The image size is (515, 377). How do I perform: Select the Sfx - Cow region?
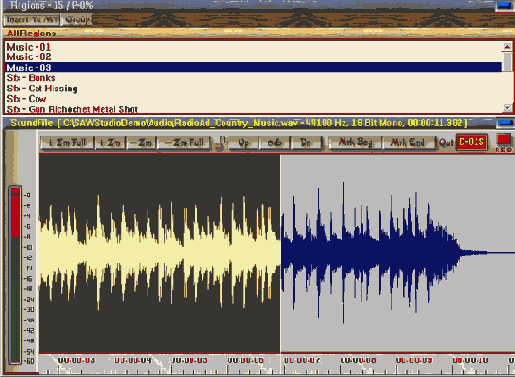(x=26, y=99)
